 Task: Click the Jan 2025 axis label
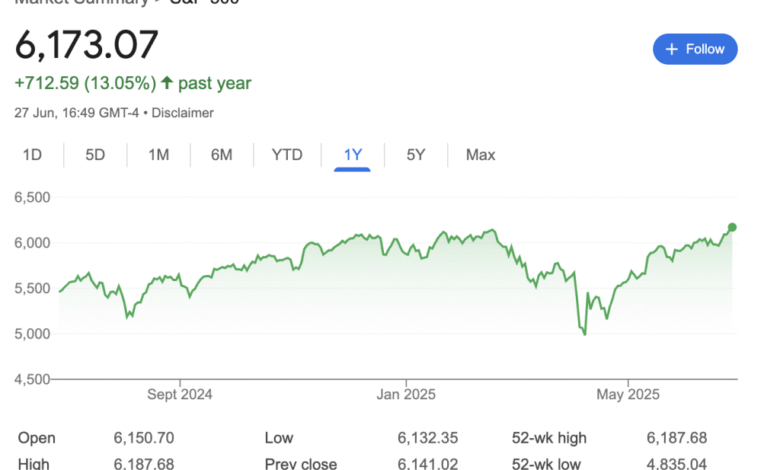[406, 394]
